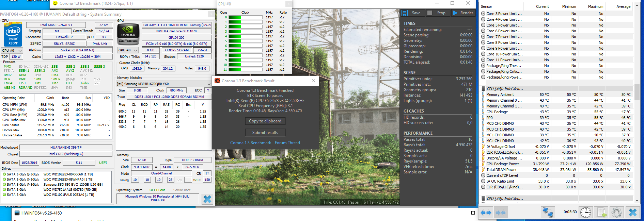Click Core 11 clock bar in CPU #0 window
The height and width of the screenshot is (221, 644).
245,69
